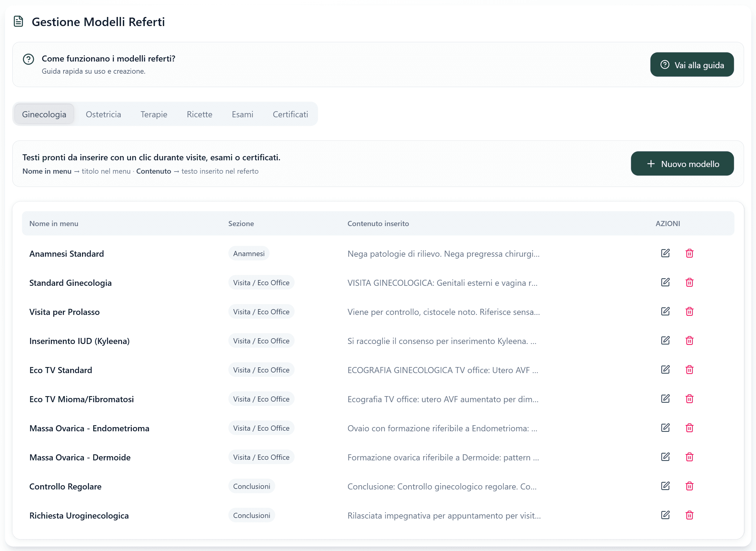Click the Contenuto inserito column header

pyautogui.click(x=378, y=223)
